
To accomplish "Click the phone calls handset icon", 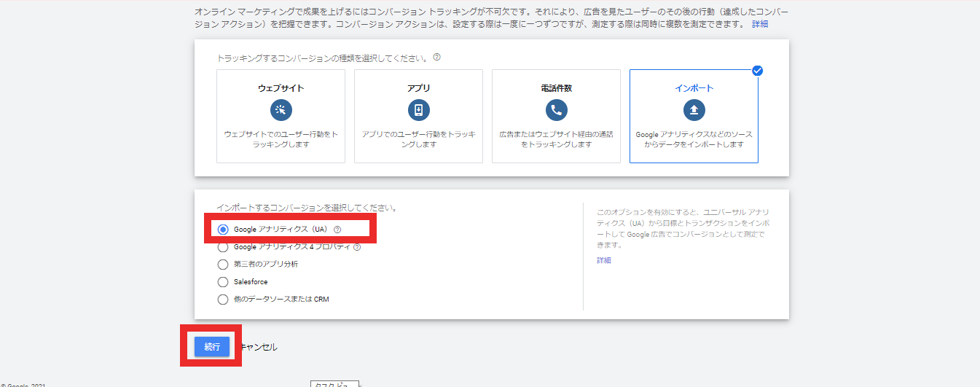I will tap(556, 110).
